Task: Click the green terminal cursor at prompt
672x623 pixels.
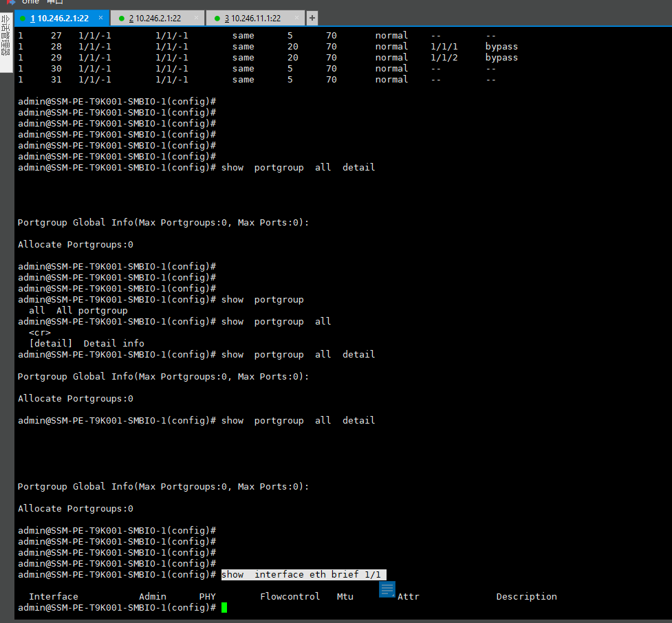Action: (x=224, y=608)
